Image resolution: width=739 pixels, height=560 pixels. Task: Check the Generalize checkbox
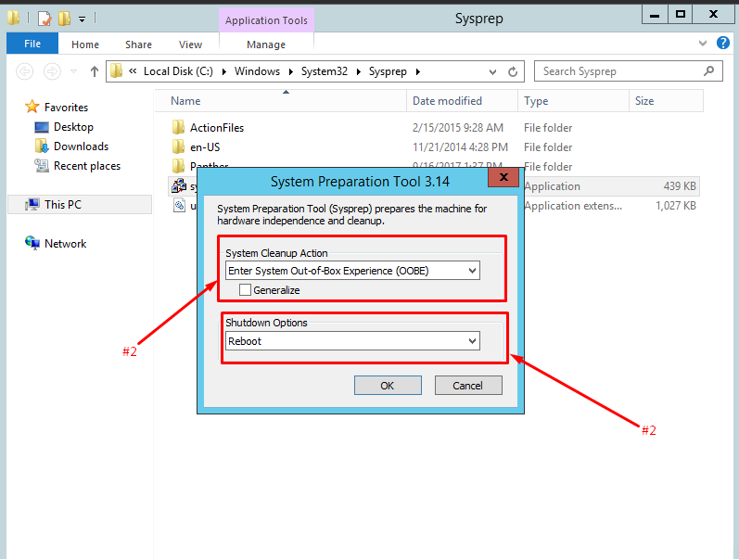[245, 289]
